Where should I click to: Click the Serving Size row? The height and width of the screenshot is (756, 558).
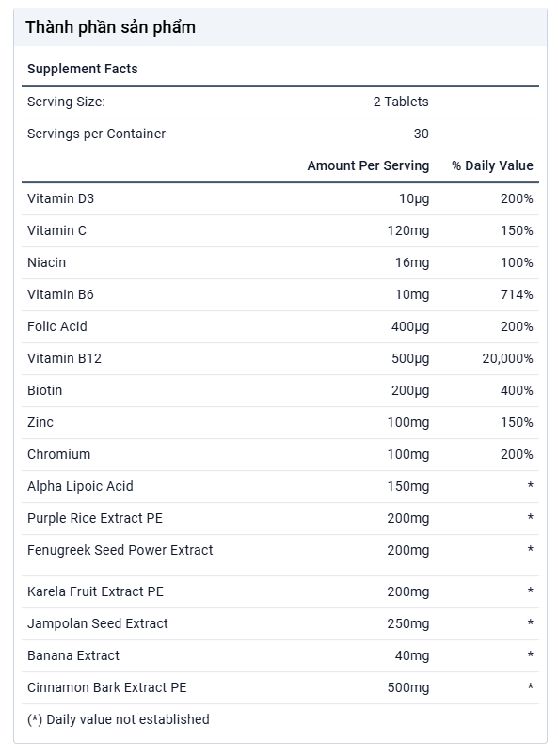click(280, 102)
